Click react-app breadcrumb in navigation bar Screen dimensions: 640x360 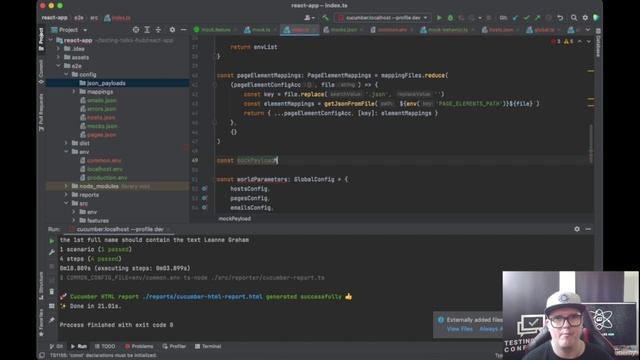coord(55,18)
